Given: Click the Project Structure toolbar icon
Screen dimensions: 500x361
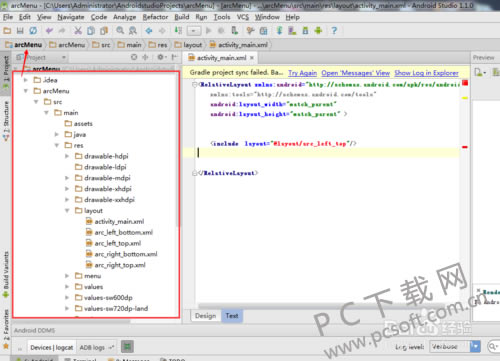Looking at the screenshot, I should [x=263, y=31].
